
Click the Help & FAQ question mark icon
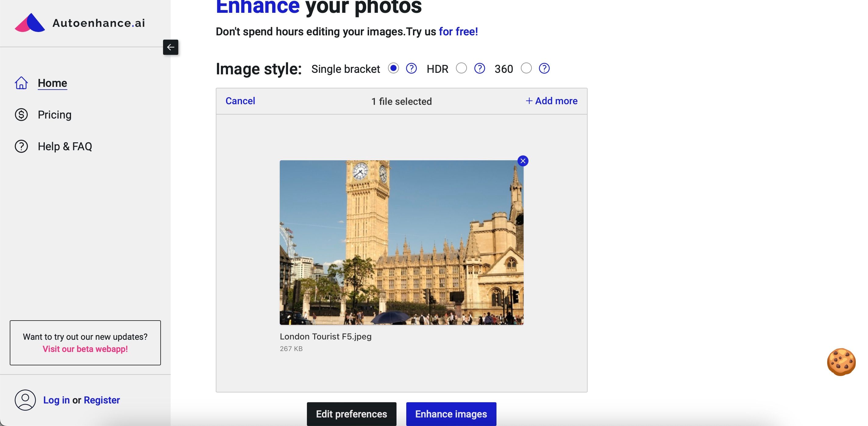click(21, 146)
